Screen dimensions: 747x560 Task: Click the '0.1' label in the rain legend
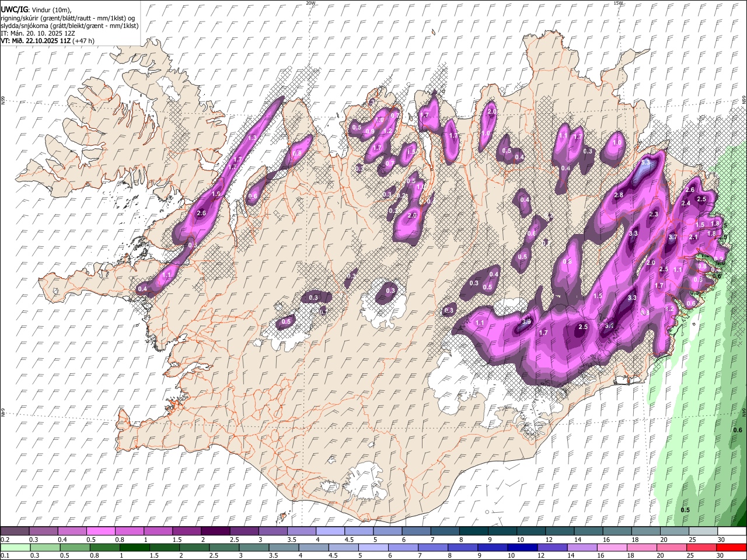[5, 556]
